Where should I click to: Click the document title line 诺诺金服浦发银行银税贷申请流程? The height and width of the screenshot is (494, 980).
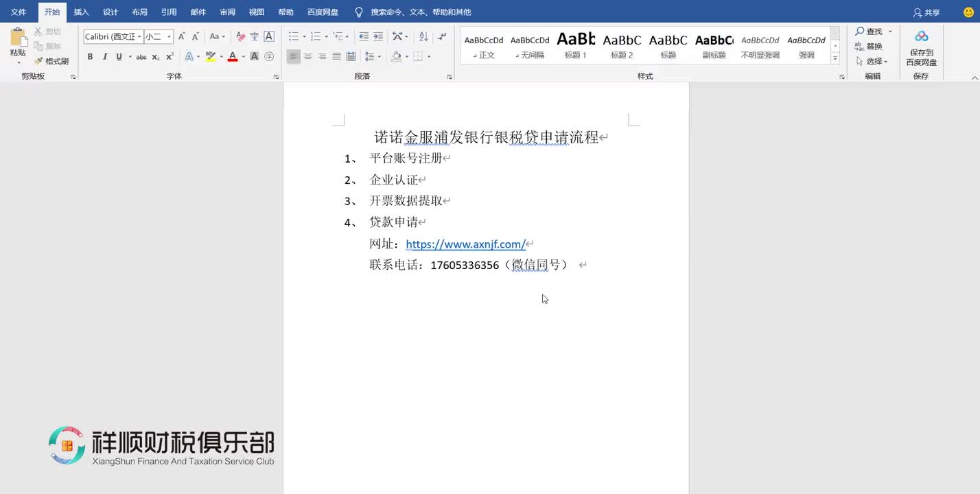point(487,137)
